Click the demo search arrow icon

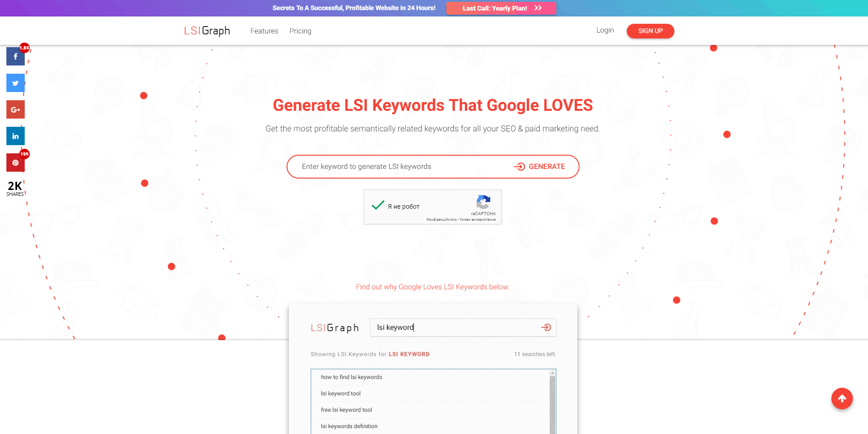[x=546, y=327]
